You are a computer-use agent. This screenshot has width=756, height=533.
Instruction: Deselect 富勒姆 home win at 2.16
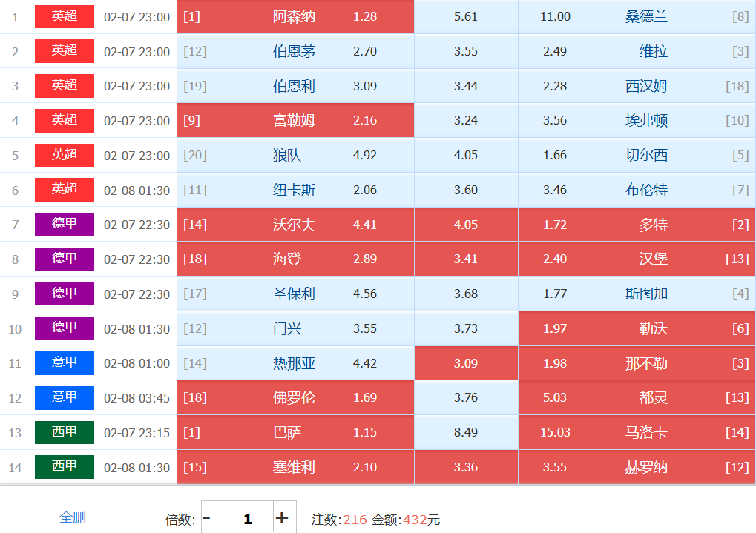(x=295, y=120)
